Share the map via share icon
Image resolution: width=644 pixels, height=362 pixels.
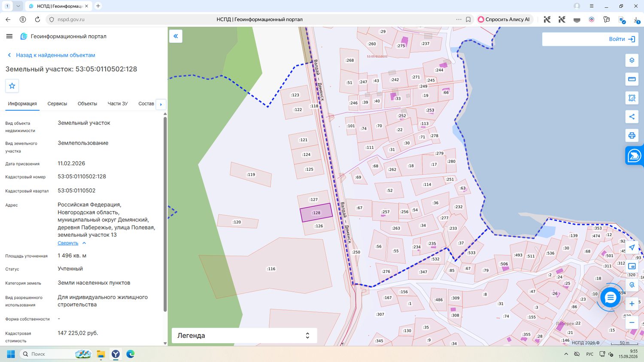click(x=632, y=117)
